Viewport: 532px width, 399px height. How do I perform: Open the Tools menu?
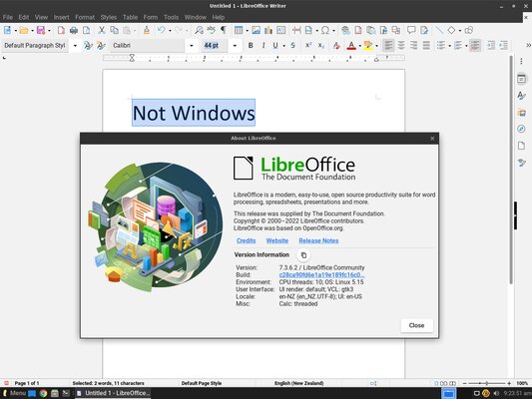[x=171, y=17]
